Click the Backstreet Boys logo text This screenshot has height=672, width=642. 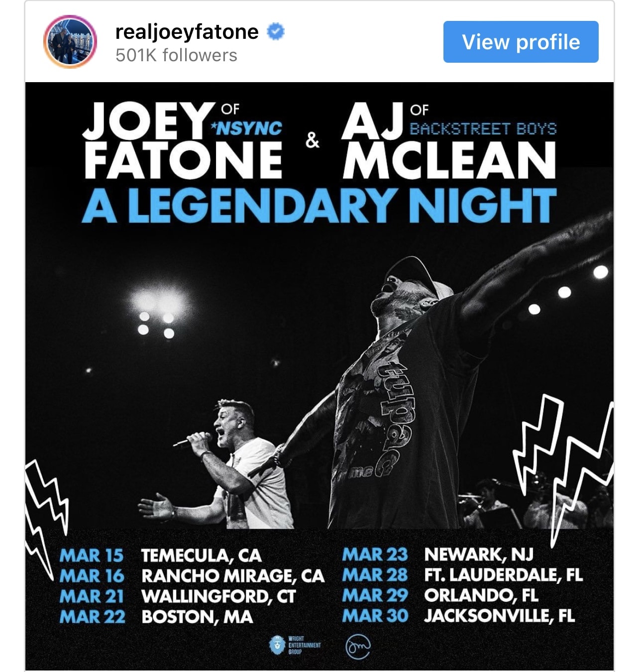(x=482, y=129)
